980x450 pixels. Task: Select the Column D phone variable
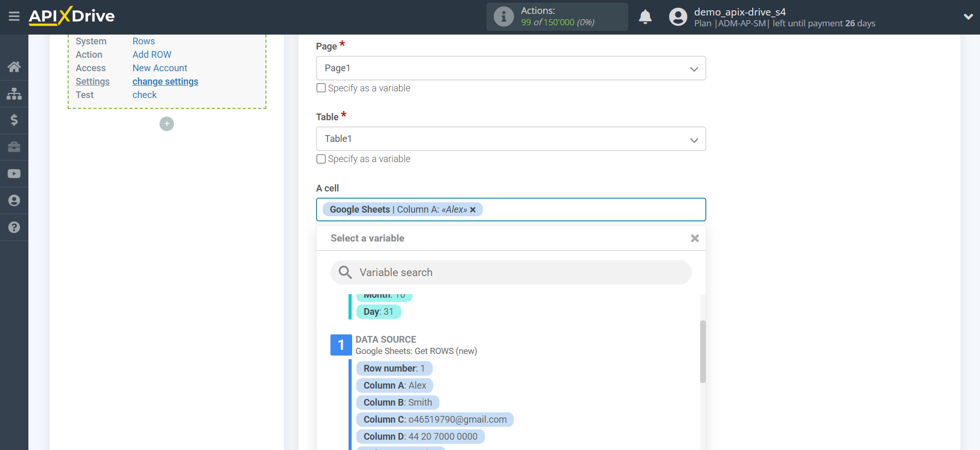(420, 437)
